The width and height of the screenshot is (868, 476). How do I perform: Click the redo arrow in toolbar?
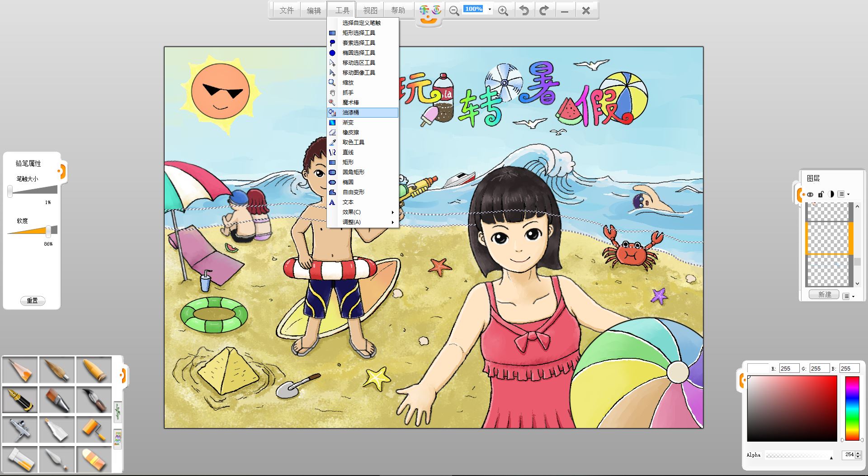coord(544,10)
